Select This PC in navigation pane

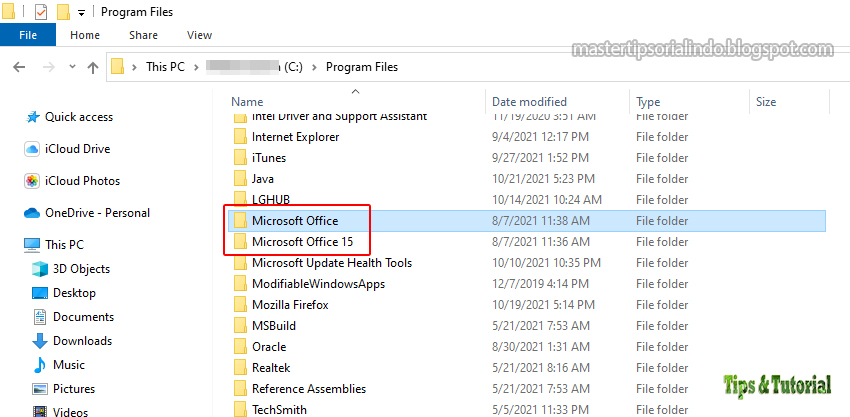coord(65,245)
